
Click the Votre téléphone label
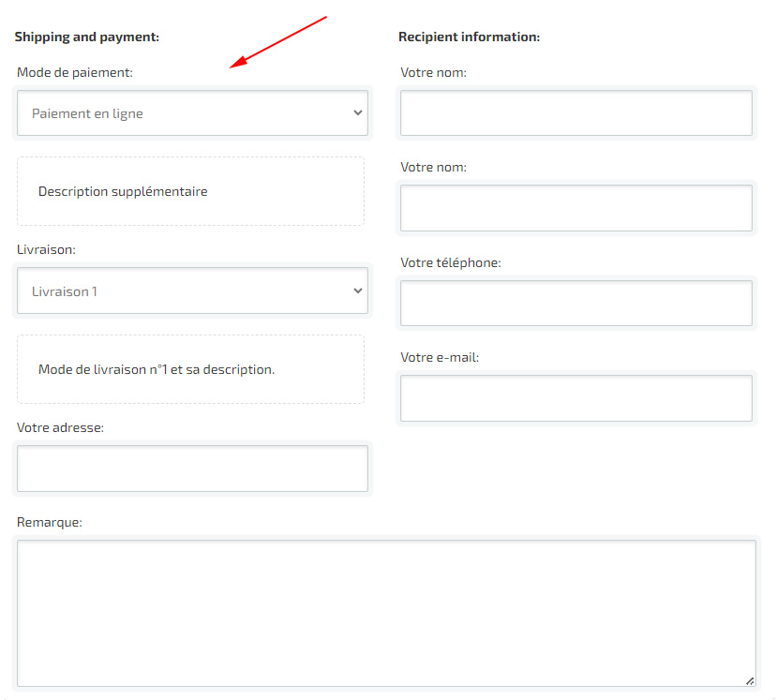450,262
